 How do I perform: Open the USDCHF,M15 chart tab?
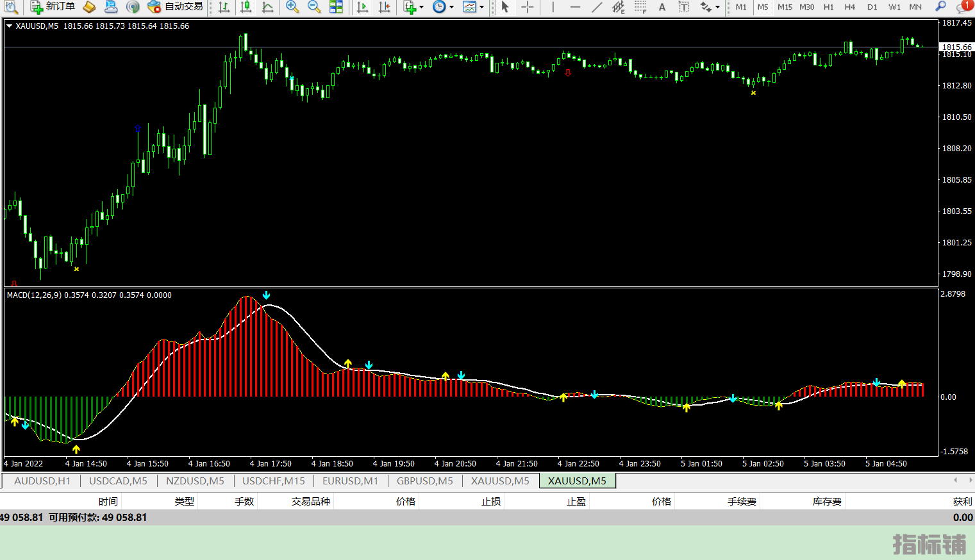point(274,481)
